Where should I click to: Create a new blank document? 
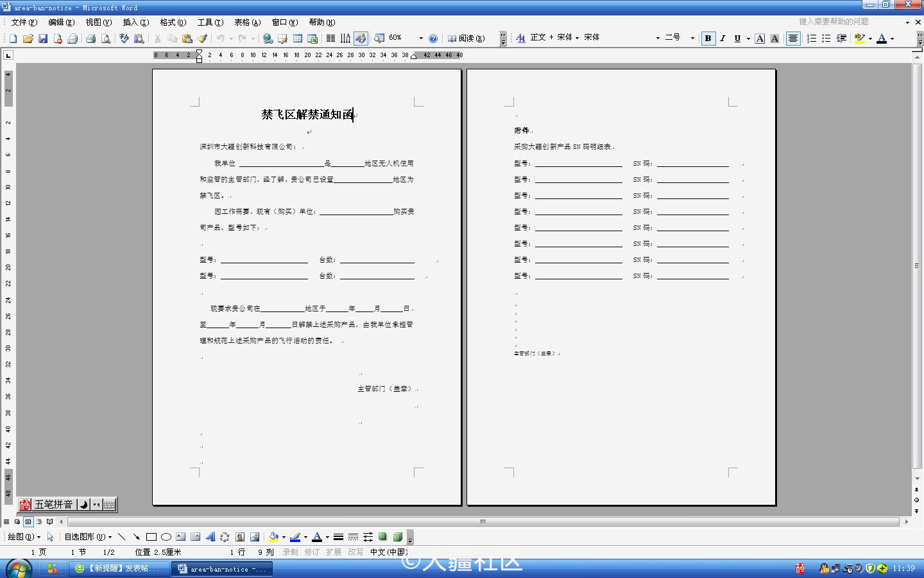click(13, 39)
